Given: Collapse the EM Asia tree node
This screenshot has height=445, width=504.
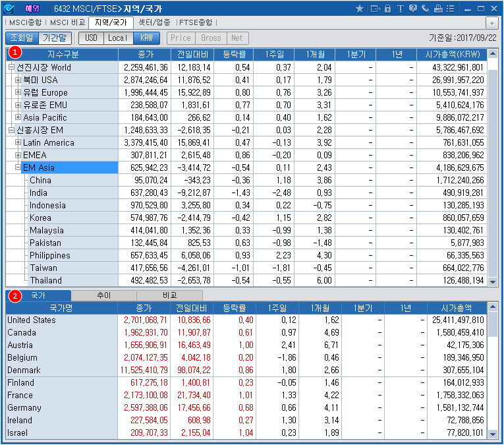Looking at the screenshot, I should [x=18, y=167].
